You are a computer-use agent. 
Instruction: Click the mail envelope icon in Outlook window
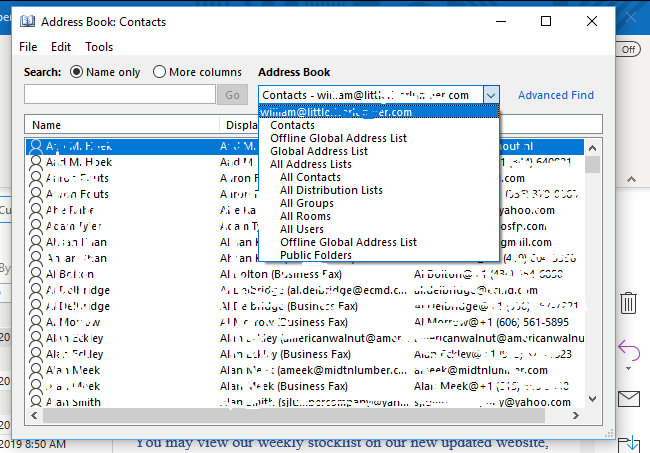(x=629, y=399)
